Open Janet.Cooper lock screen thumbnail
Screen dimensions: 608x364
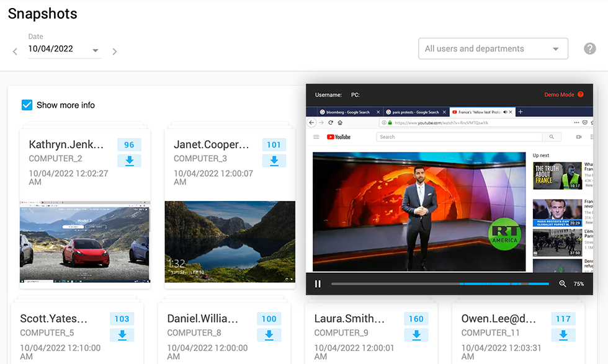pos(230,242)
